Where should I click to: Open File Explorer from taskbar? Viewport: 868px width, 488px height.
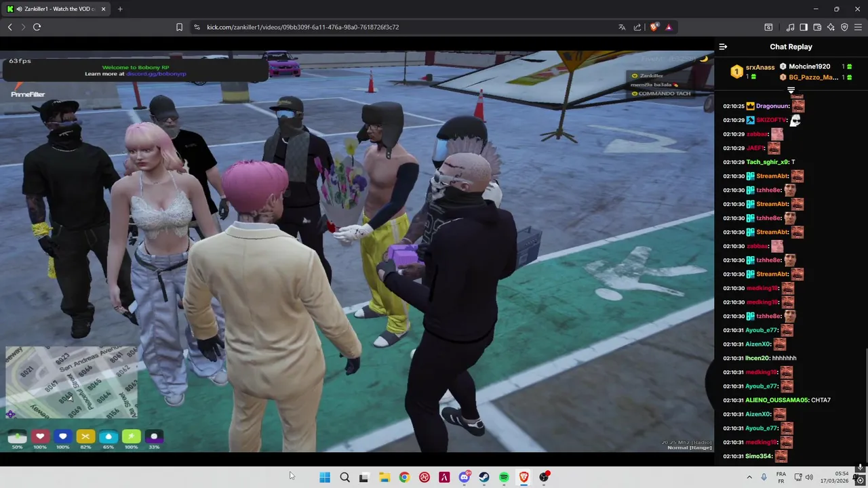[x=384, y=477]
